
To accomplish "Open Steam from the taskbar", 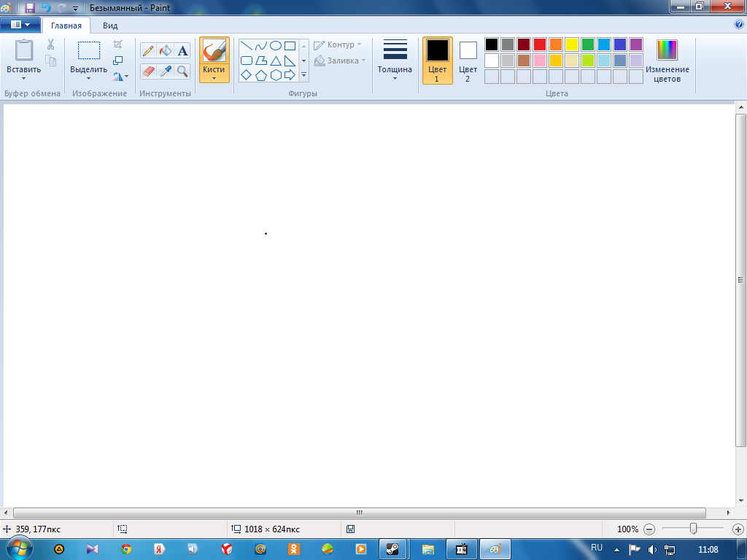I will coord(392,549).
